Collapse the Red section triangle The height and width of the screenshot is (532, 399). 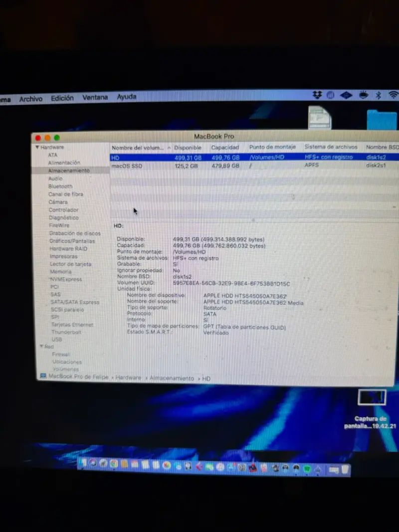(41, 347)
